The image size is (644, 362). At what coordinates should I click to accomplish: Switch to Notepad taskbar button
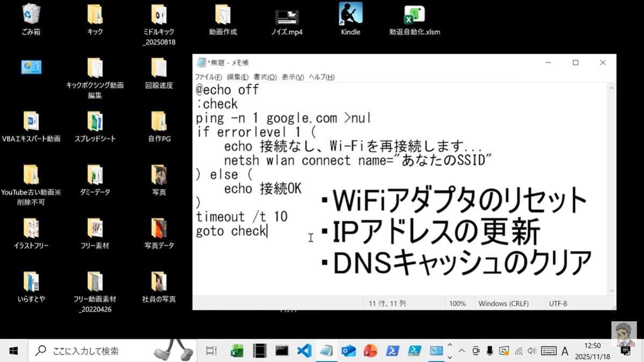(326, 351)
